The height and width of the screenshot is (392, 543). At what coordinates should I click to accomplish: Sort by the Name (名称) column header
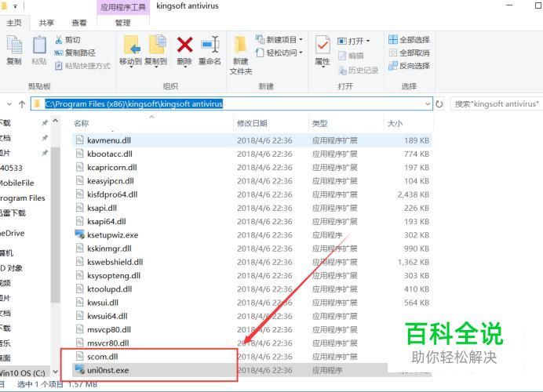point(82,123)
